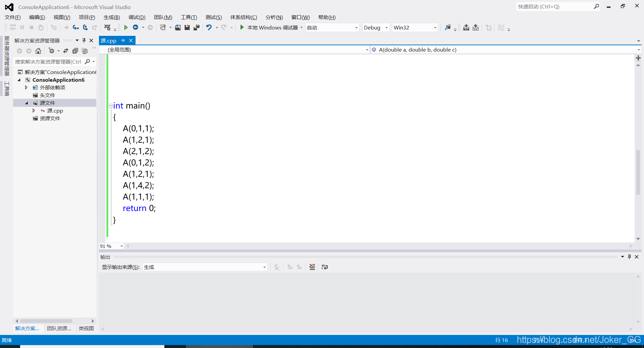Screen dimensions: 644x348
Task: Click the first build solution icon right of Win32
Action: click(x=466, y=27)
